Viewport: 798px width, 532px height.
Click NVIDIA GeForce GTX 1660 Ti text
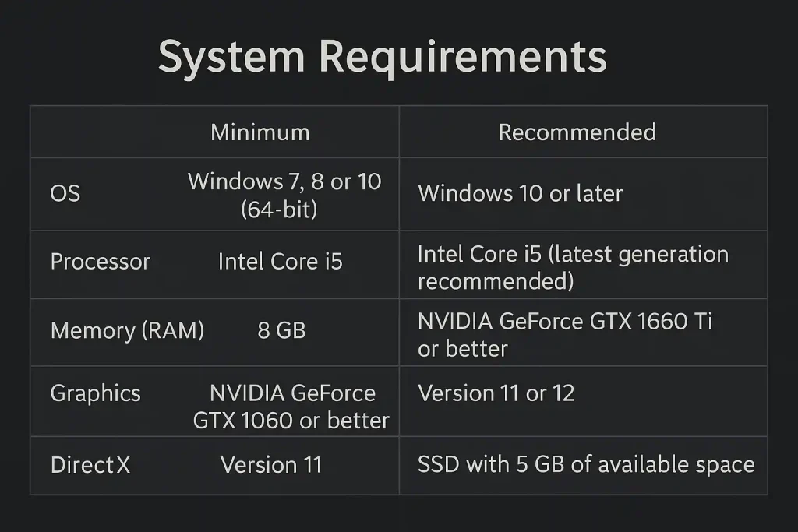565,322
